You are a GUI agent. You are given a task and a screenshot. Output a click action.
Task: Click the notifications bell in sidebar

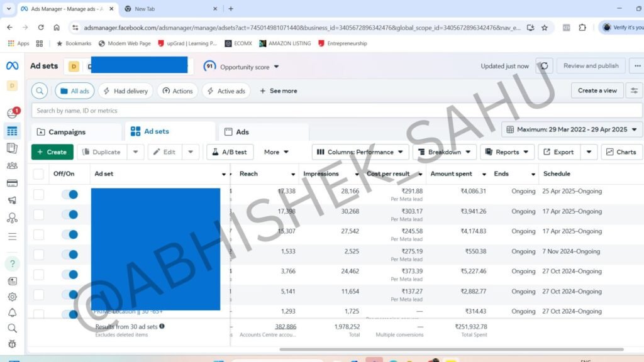tap(12, 312)
